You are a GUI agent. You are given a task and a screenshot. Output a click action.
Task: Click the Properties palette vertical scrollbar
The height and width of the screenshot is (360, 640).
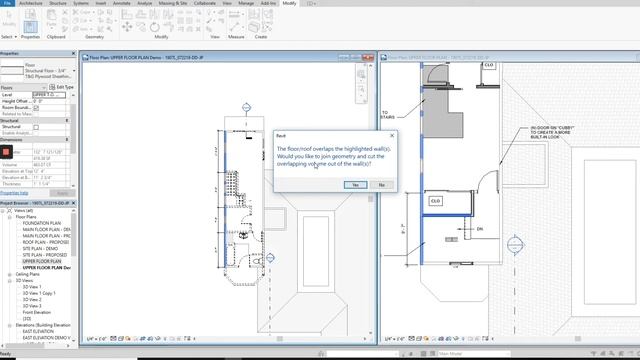pos(73,129)
